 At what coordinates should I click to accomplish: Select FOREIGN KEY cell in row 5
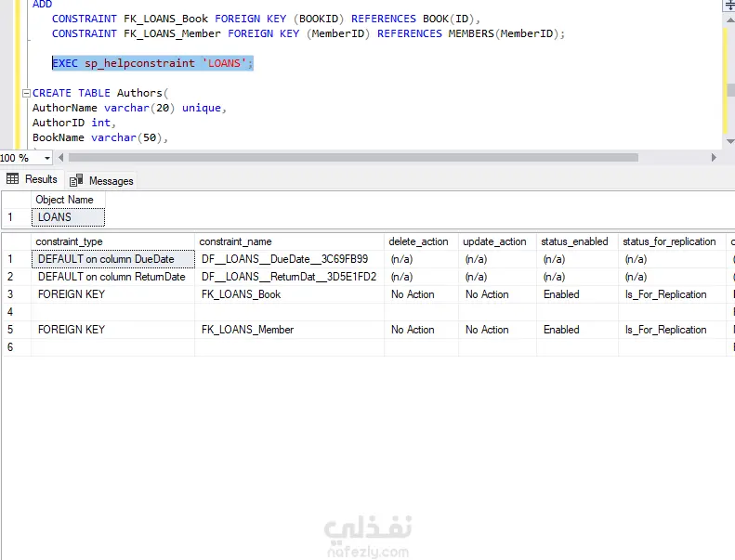pyautogui.click(x=113, y=330)
